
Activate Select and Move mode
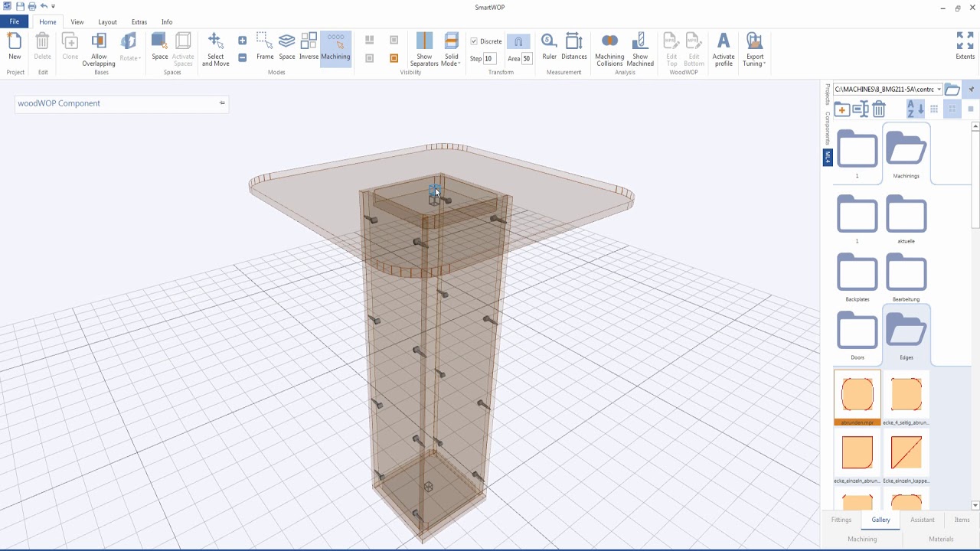[216, 50]
